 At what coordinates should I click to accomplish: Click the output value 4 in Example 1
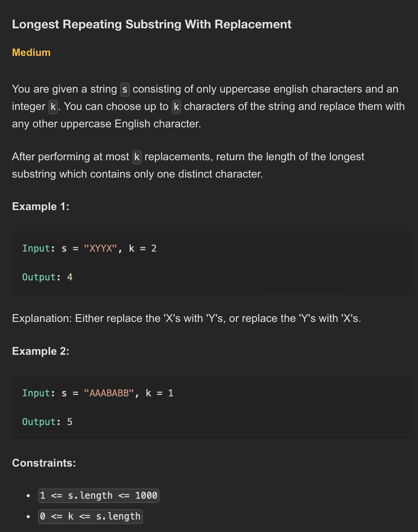(x=70, y=277)
